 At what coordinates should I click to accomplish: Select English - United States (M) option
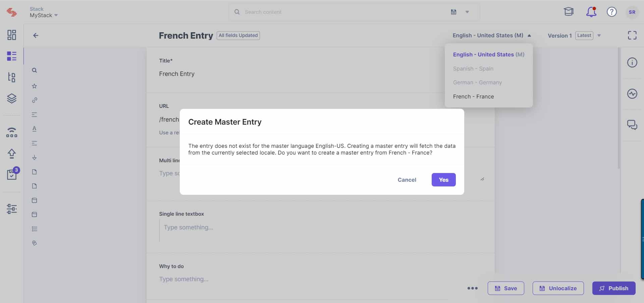[x=489, y=54]
